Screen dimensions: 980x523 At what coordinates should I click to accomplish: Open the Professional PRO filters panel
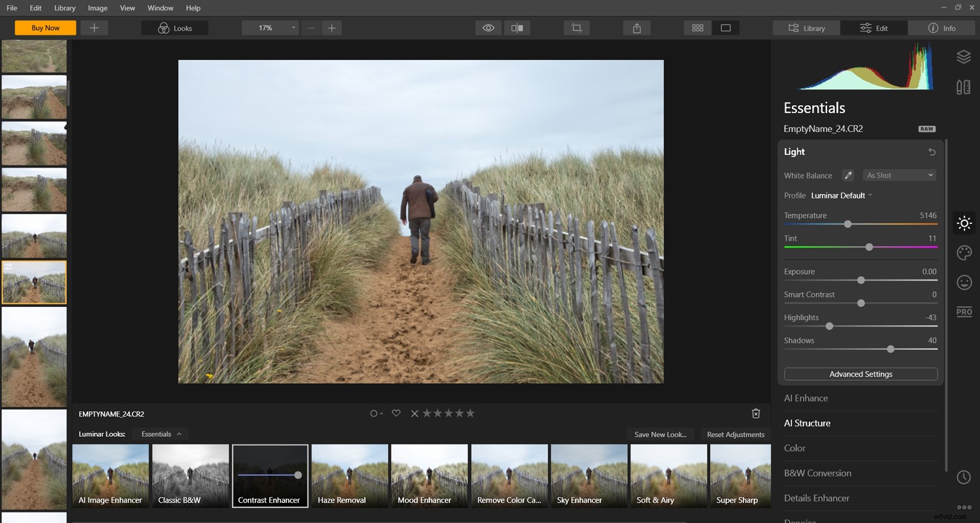(964, 311)
